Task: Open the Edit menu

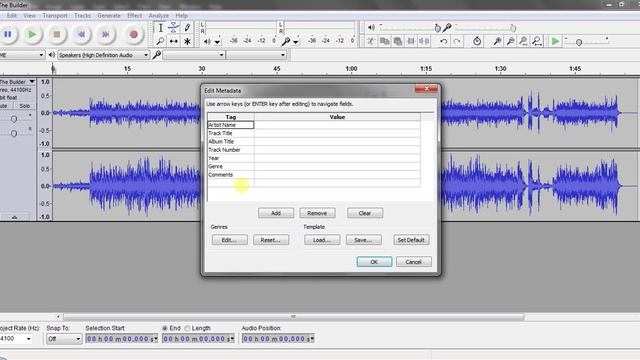Action: (11, 16)
